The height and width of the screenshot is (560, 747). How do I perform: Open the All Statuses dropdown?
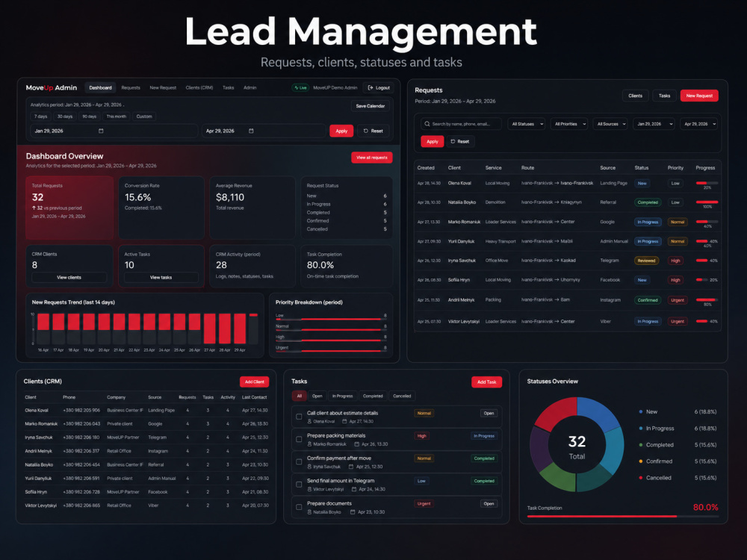tap(527, 124)
